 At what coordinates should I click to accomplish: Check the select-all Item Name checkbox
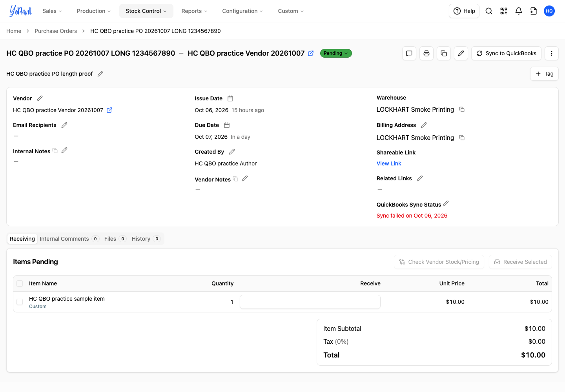(x=20, y=283)
